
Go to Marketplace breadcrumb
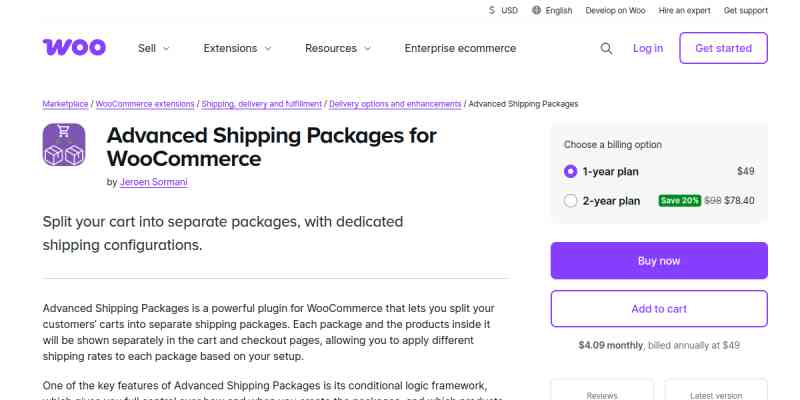[66, 104]
